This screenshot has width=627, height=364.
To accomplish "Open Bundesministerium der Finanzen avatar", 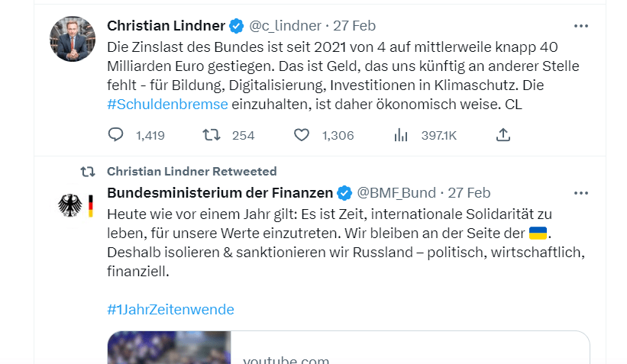I will [75, 205].
